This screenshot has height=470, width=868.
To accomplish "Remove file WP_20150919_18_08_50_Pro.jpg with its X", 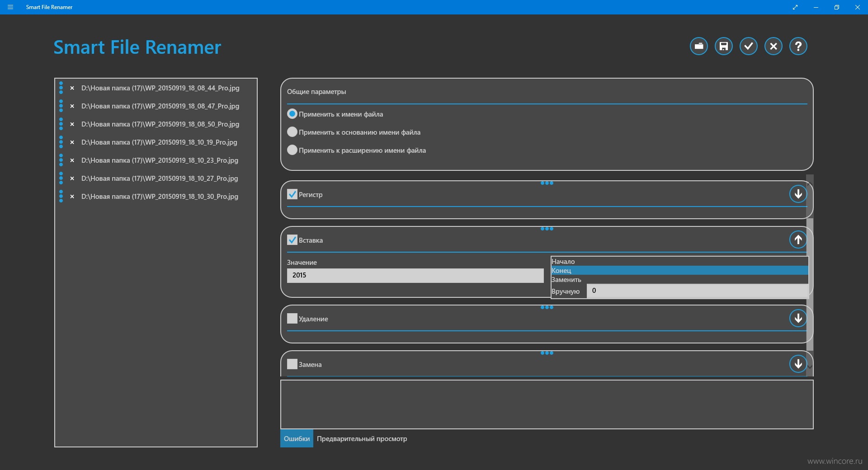I will point(72,124).
